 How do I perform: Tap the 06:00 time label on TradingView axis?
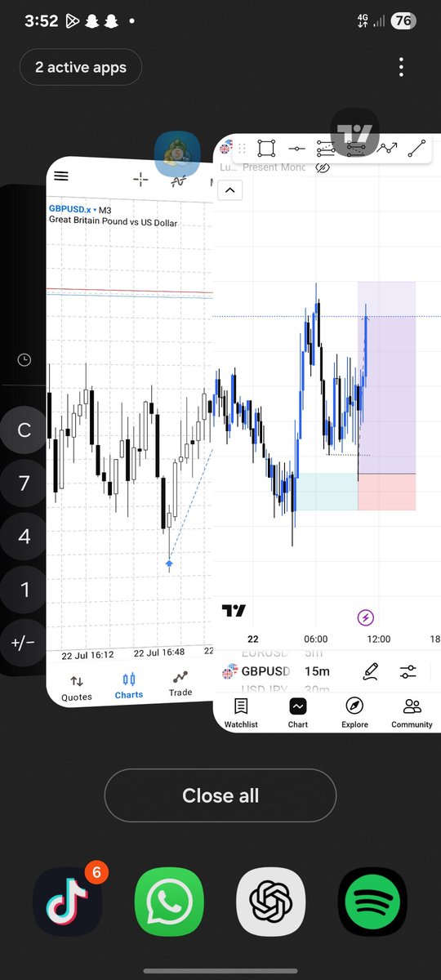point(316,639)
